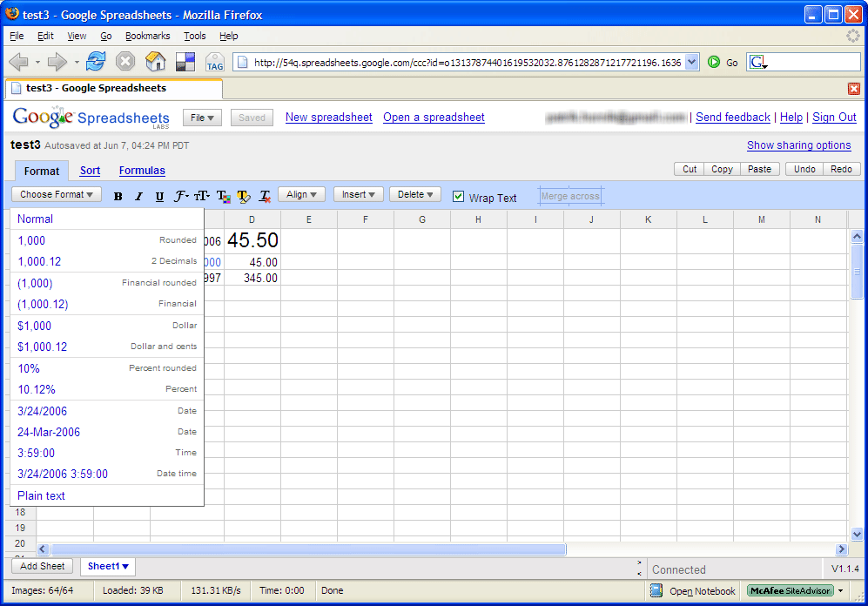Image resolution: width=868 pixels, height=606 pixels.
Task: Expand the Delete dropdown
Action: [415, 194]
